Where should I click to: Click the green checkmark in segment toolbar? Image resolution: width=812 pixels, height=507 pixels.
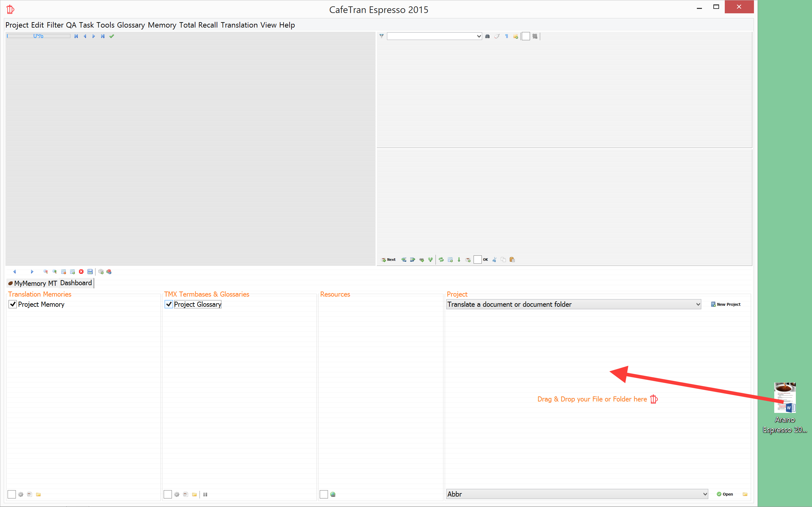pyautogui.click(x=112, y=36)
